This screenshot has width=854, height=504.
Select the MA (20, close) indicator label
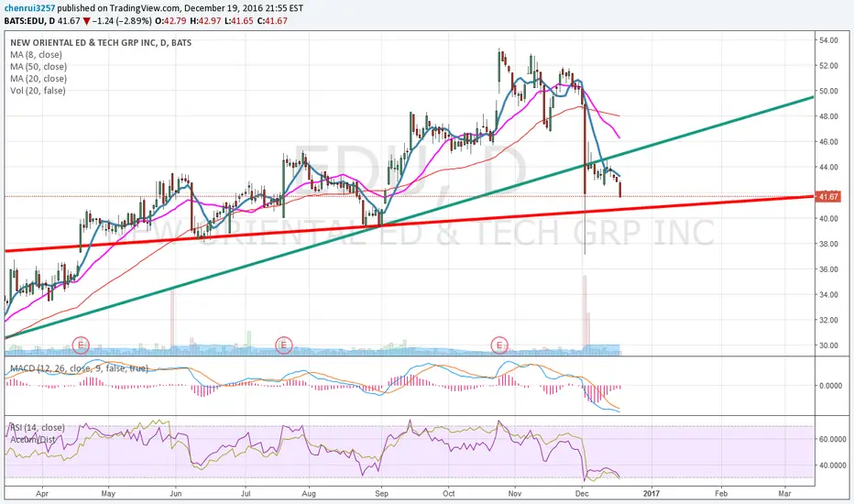click(x=38, y=79)
